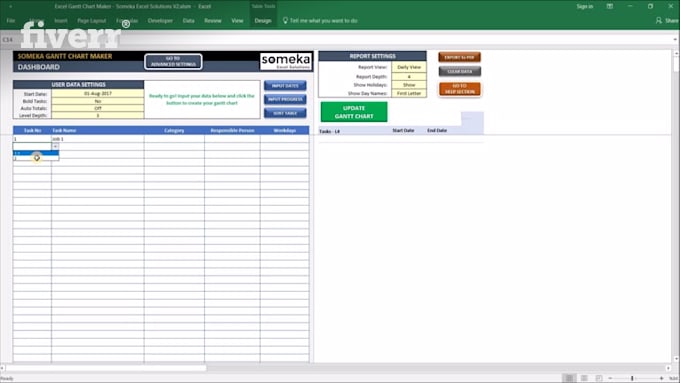680x383 pixels.
Task: Switch to the Review tab
Action: coord(212,20)
